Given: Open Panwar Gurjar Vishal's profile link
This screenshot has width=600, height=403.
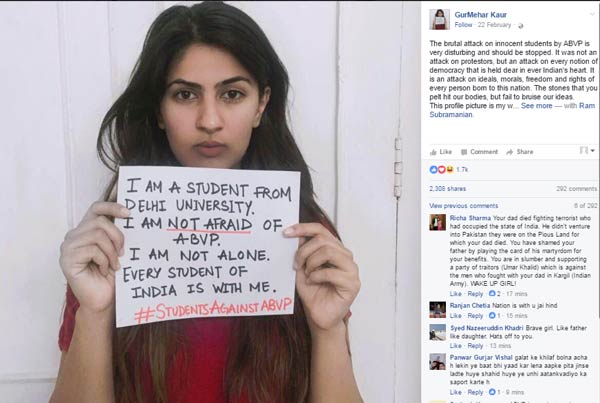Looking at the screenshot, I should (481, 357).
